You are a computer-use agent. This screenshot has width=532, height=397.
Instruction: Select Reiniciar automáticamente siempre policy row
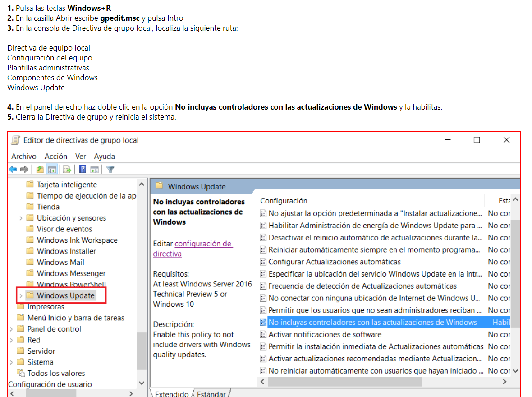click(385, 249)
